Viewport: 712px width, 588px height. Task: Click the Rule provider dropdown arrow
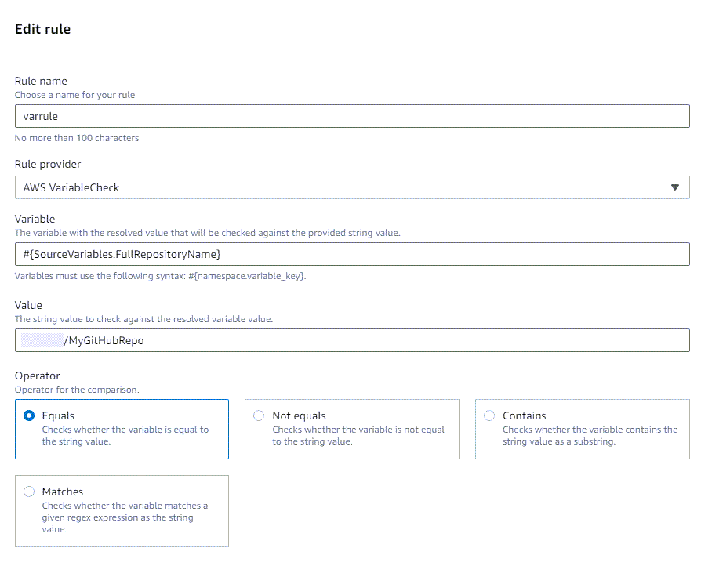point(675,187)
